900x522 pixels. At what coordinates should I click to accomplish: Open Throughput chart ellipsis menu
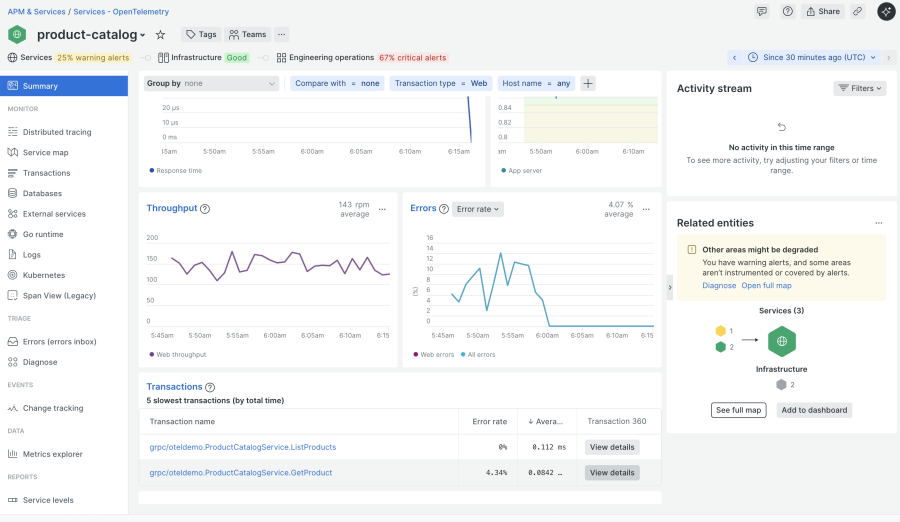382,210
